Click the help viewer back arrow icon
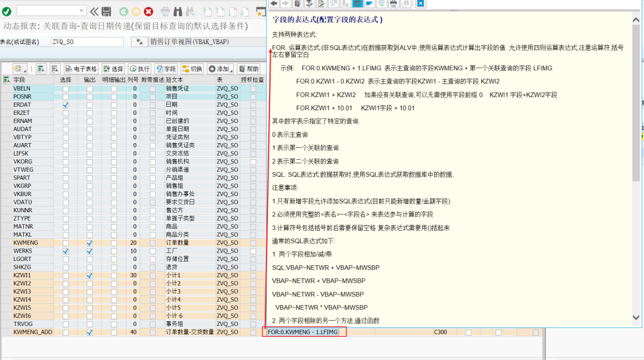The image size is (644, 360). pyautogui.click(x=274, y=4)
